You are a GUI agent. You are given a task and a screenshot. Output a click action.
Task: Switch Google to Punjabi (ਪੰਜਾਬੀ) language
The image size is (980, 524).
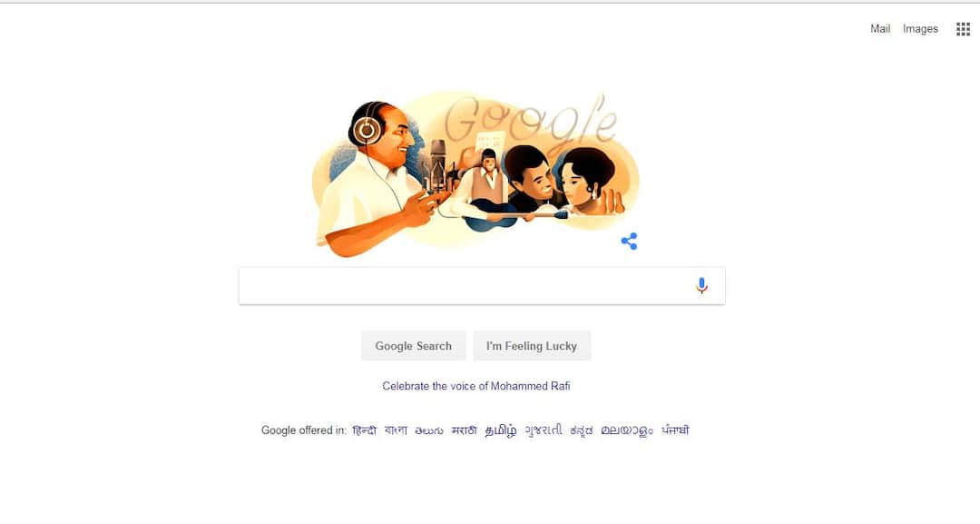point(676,430)
